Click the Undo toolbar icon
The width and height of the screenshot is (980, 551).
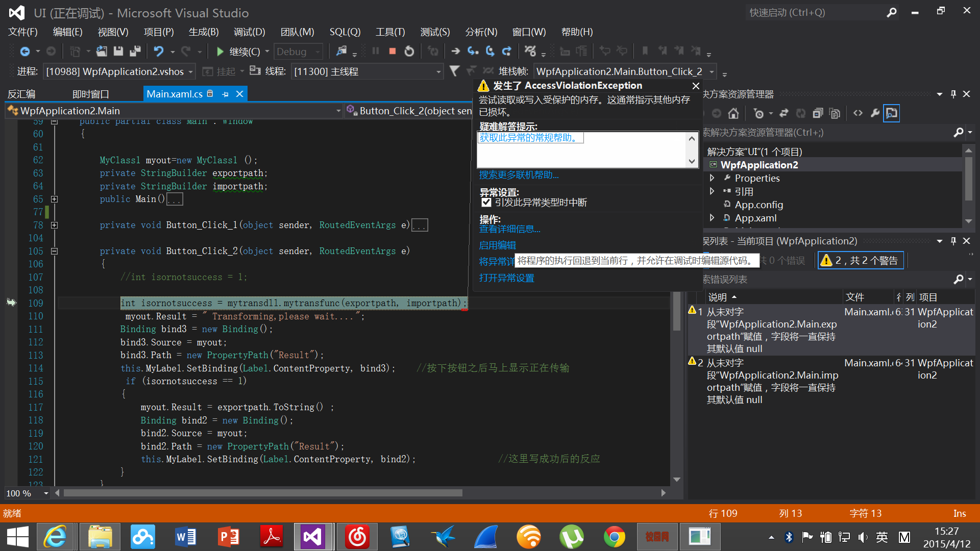159,52
